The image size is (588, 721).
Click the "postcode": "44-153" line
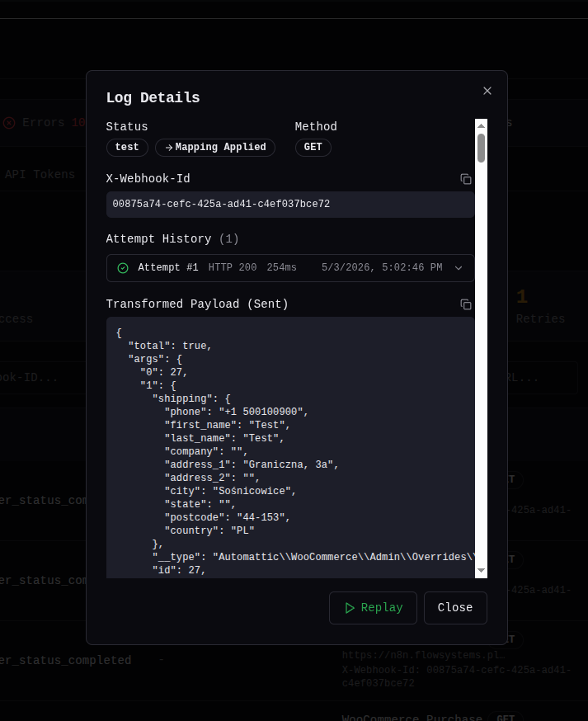coord(227,518)
